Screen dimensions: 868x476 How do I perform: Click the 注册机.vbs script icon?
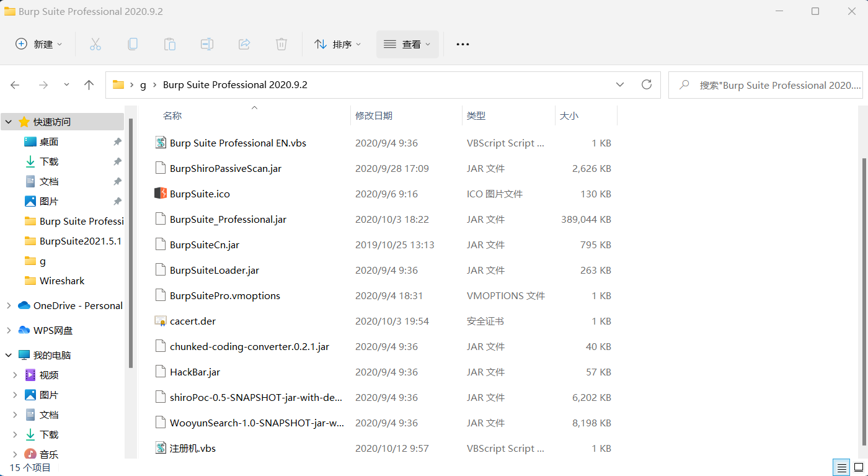coord(161,448)
